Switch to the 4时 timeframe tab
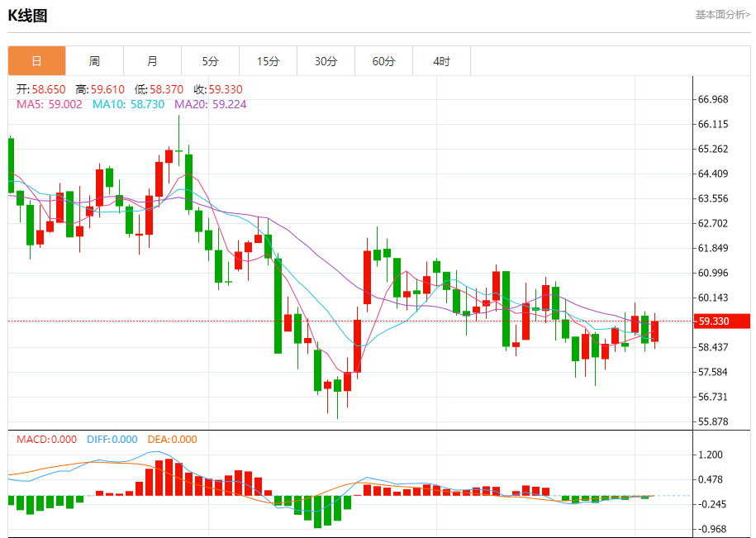 point(441,61)
